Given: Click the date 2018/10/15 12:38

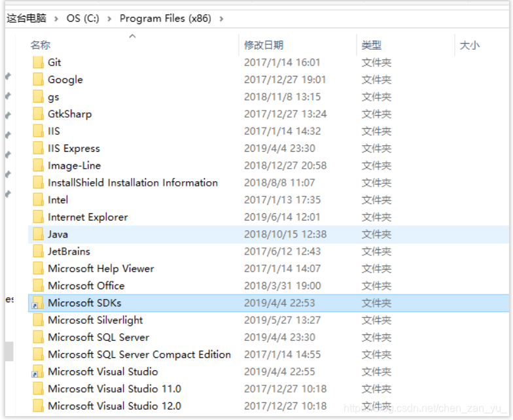Looking at the screenshot, I should tap(285, 234).
